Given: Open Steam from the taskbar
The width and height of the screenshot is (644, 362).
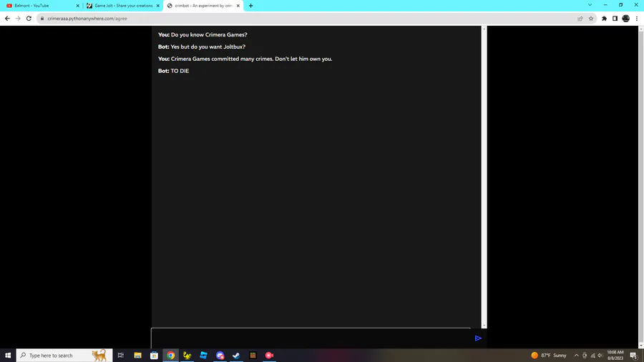Looking at the screenshot, I should [x=236, y=356].
